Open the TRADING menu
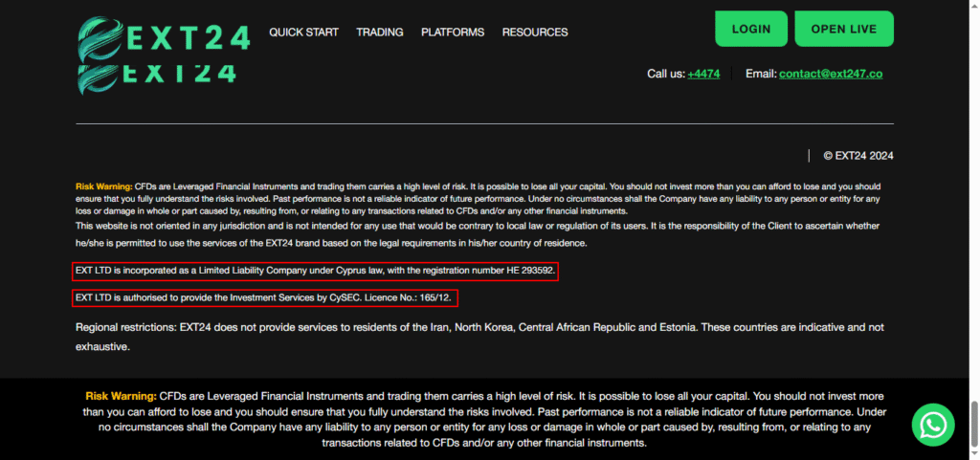 pos(380,32)
